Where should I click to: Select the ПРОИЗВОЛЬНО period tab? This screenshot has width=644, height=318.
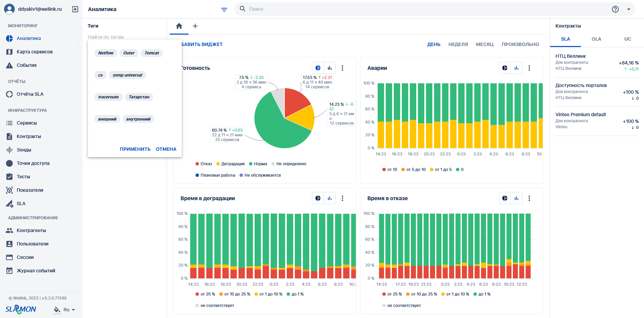coord(520,44)
